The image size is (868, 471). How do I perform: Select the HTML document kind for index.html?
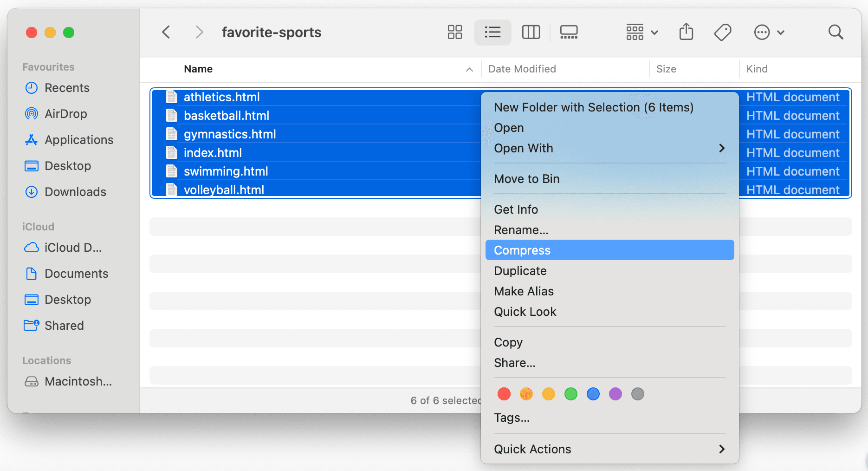(x=793, y=152)
